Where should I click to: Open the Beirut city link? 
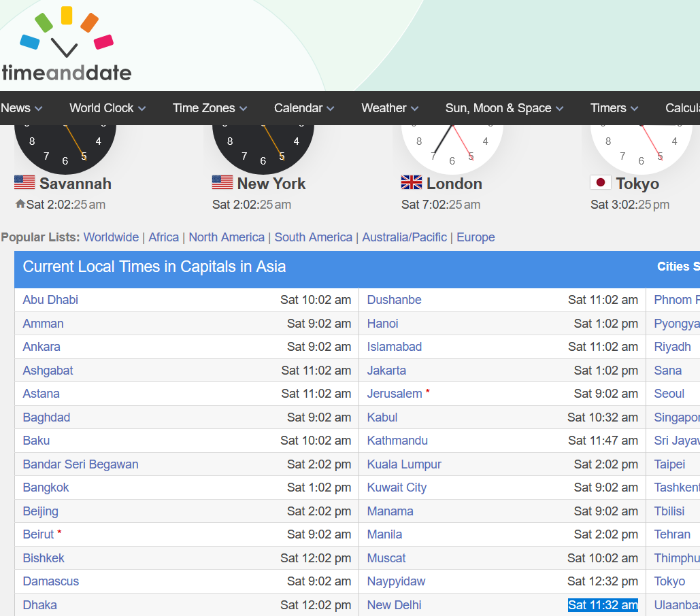(38, 534)
